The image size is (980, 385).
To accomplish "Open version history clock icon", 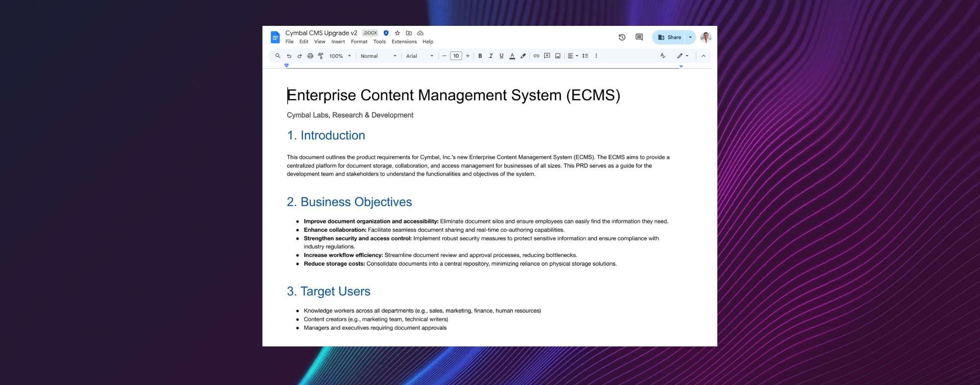I will [x=622, y=37].
